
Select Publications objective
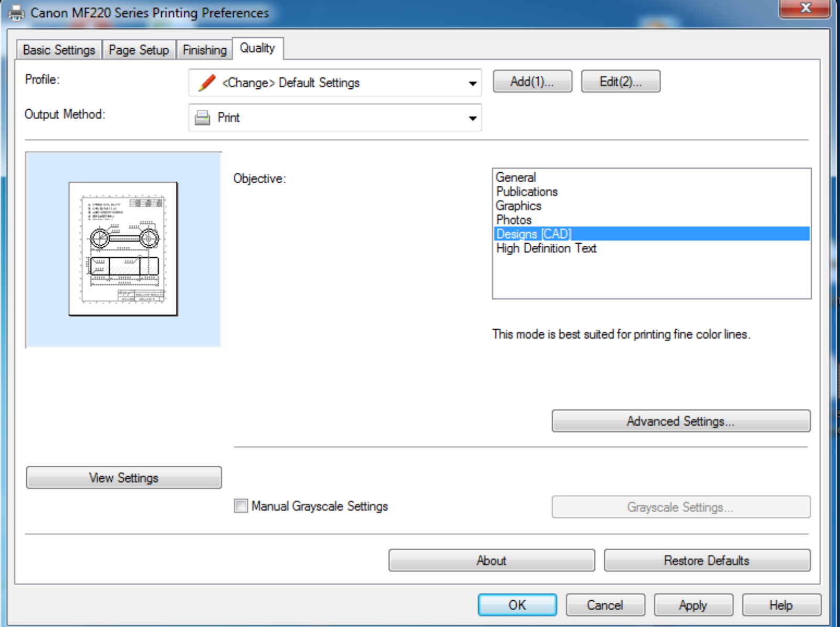pos(652,192)
